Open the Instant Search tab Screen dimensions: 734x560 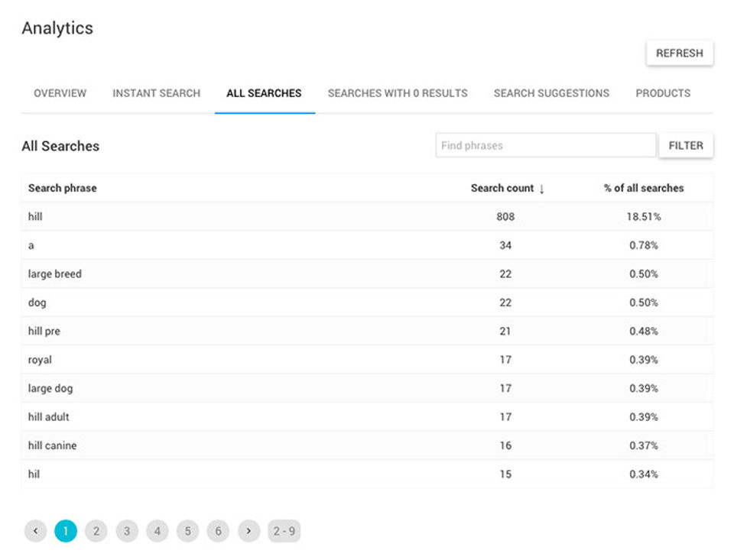pyautogui.click(x=156, y=93)
